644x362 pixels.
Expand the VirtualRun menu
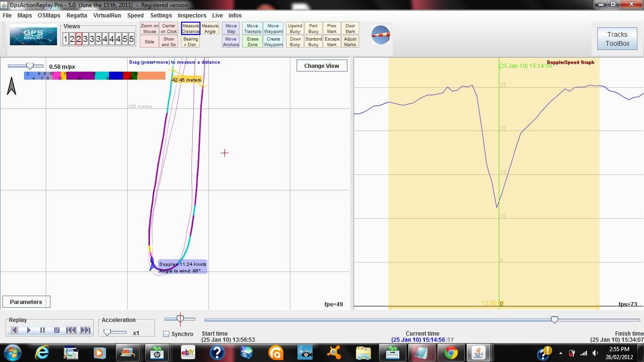(x=107, y=16)
